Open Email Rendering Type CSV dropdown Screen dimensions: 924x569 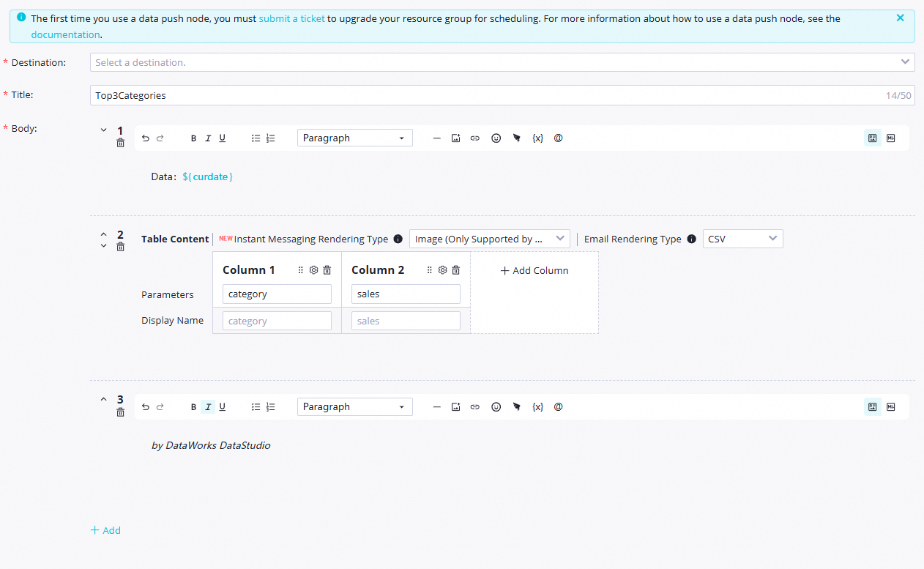tap(743, 239)
